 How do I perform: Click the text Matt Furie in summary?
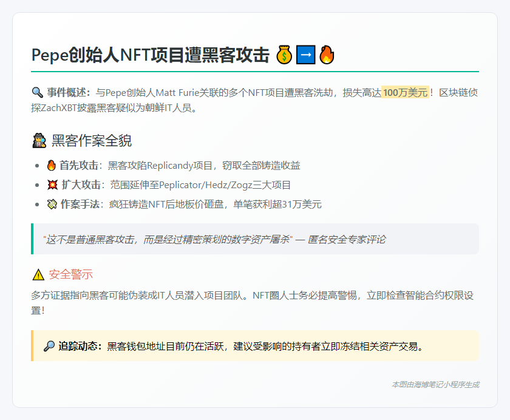177,93
